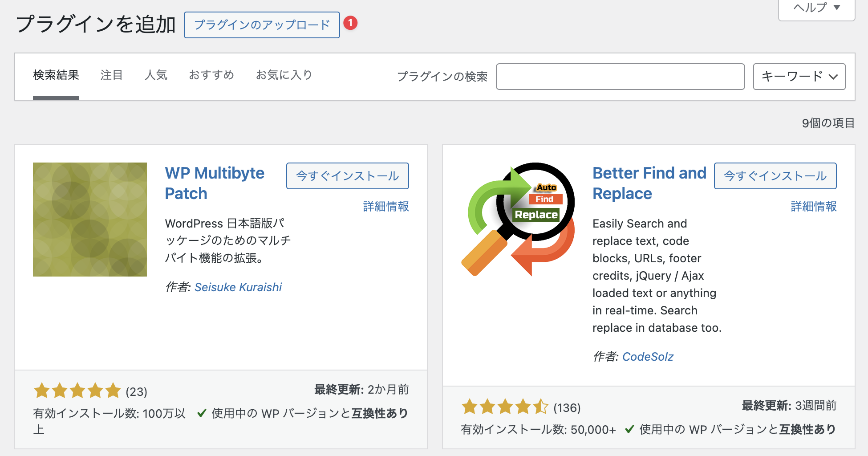Open the お気に入り favorites tab
This screenshot has height=456, width=868.
[284, 75]
